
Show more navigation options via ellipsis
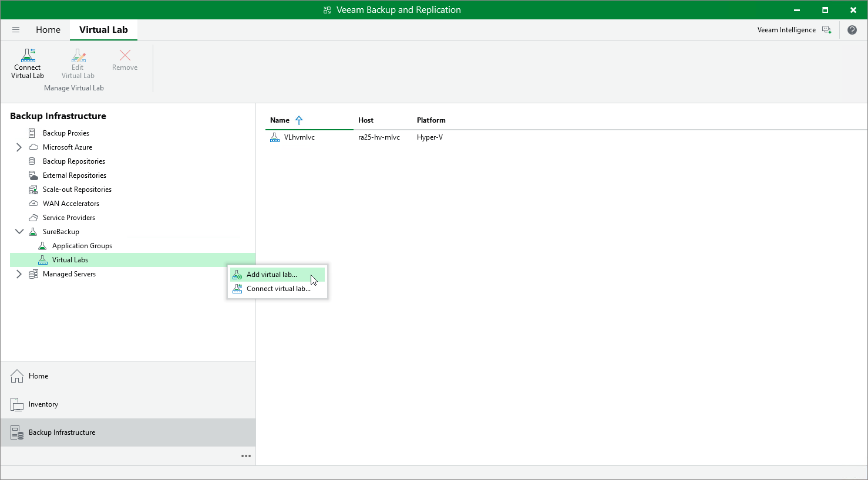[x=246, y=456]
